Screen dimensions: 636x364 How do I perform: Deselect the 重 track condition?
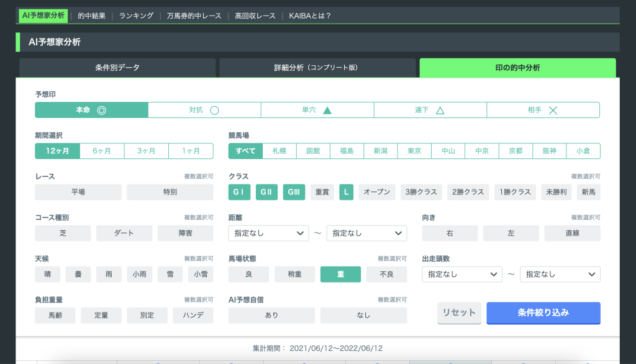pyautogui.click(x=340, y=275)
